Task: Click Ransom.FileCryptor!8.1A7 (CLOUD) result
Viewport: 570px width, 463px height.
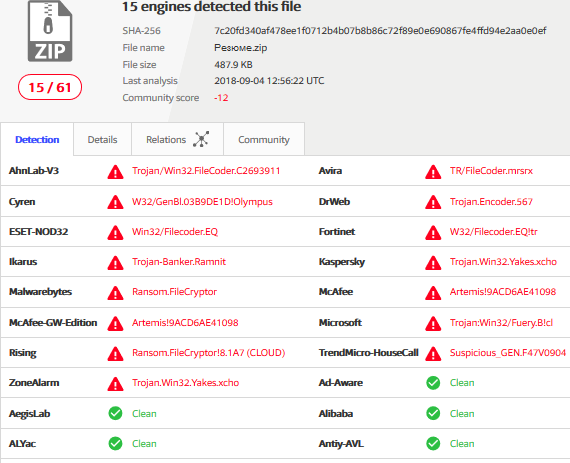Action: [x=209, y=353]
